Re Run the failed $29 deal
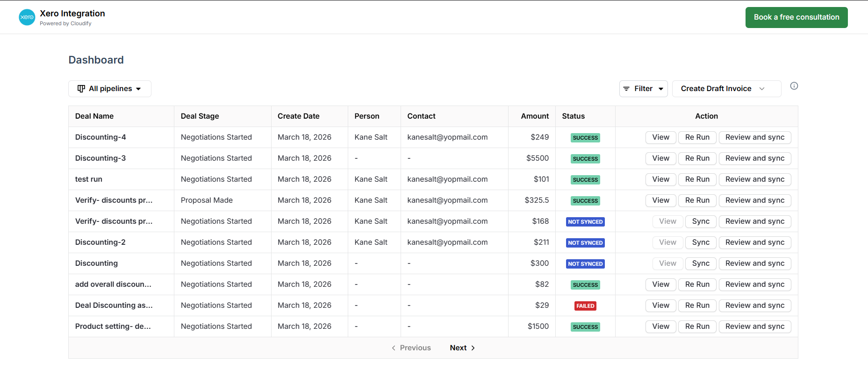 (697, 305)
